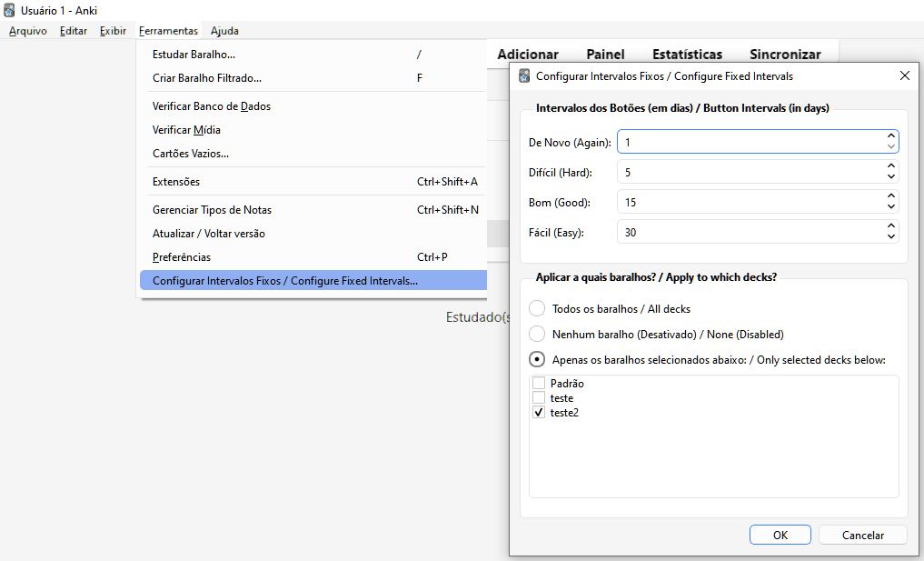Choose Apenas os baralhos selecionados radio option
Image resolution: width=924 pixels, height=561 pixels.
coord(537,359)
